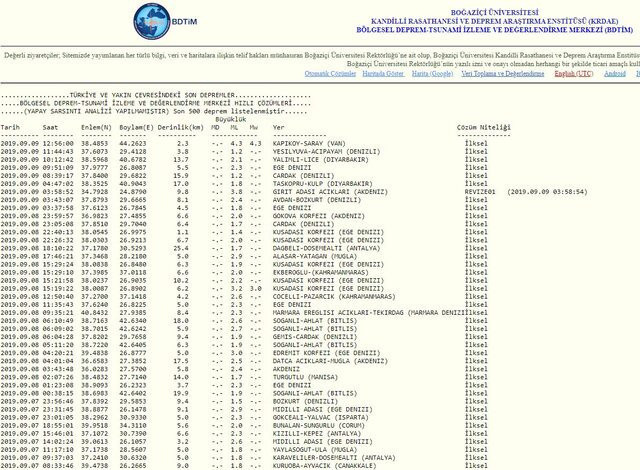This screenshot has height=470, width=640.
Task: Click the KANDİLLİ RASATHANESİ institute heading line
Action: click(494, 21)
